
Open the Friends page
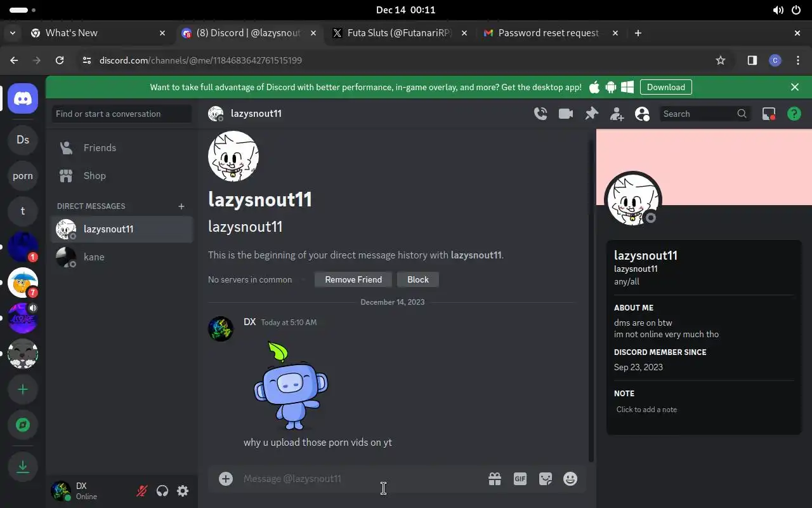click(122, 148)
